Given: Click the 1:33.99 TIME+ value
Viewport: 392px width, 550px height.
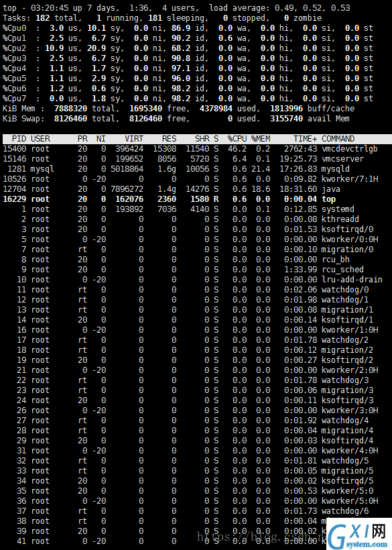Looking at the screenshot, I should click(x=301, y=270).
